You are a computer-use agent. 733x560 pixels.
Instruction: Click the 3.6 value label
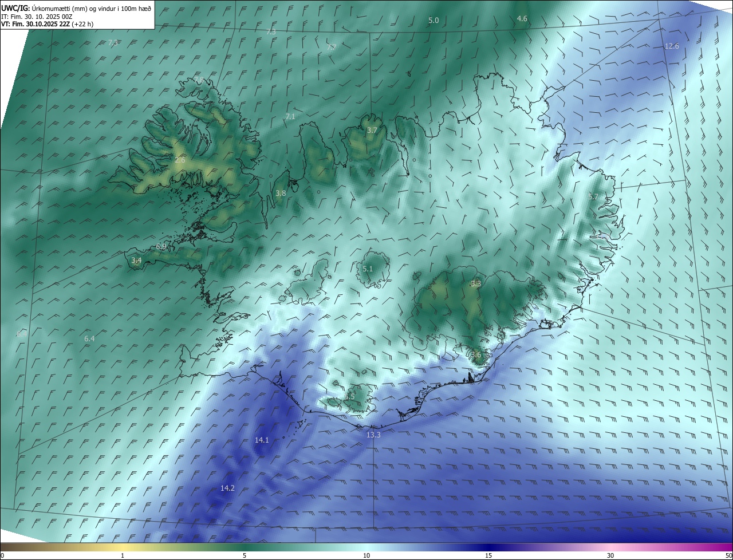[x=476, y=354]
